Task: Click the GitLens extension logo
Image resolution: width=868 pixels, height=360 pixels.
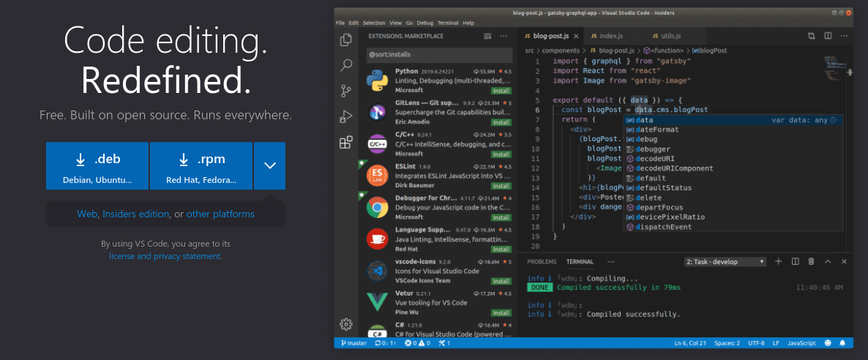Action: point(377,113)
